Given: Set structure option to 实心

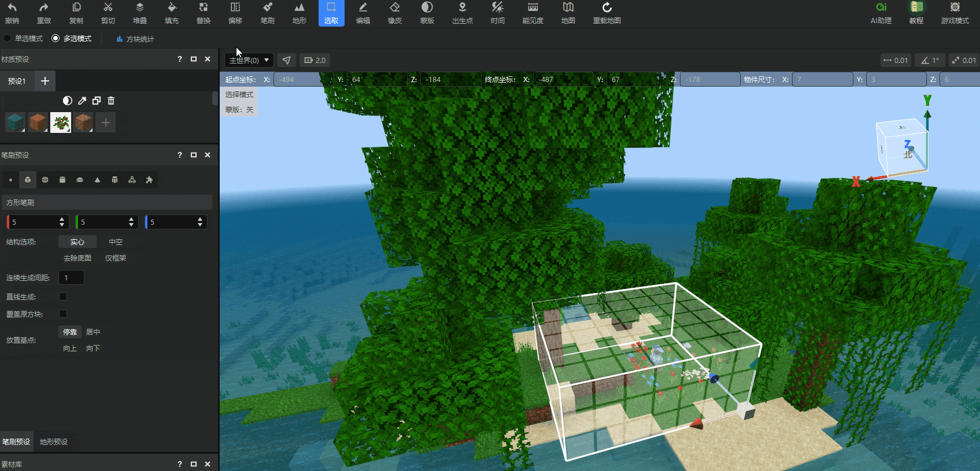Looking at the screenshot, I should point(77,242).
